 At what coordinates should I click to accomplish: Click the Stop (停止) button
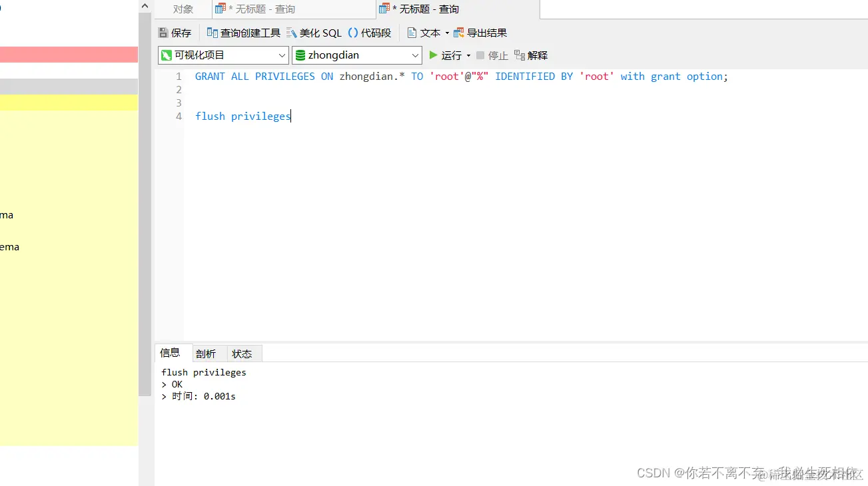pos(492,55)
